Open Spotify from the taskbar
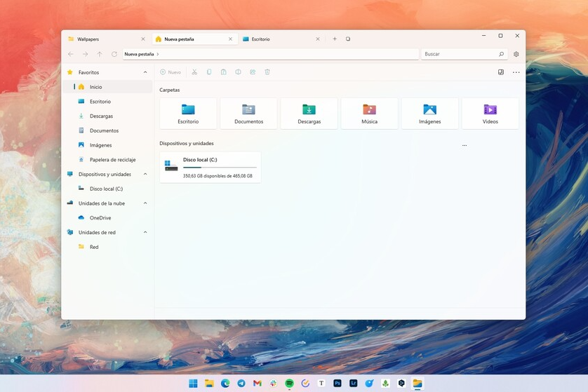The width and height of the screenshot is (588, 392). click(x=289, y=383)
